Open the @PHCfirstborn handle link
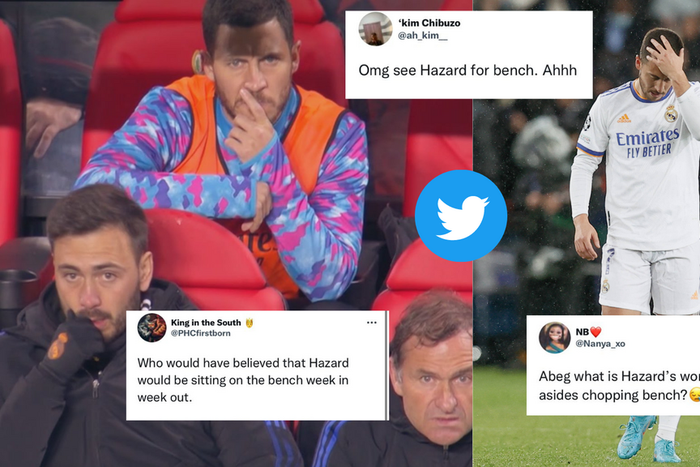The image size is (700, 467). (x=200, y=333)
